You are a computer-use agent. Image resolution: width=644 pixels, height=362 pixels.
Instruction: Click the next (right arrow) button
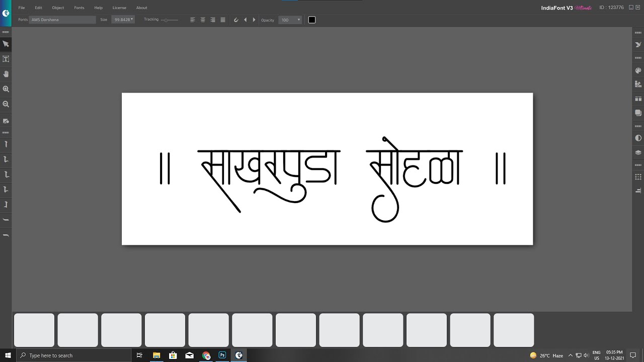point(254,20)
